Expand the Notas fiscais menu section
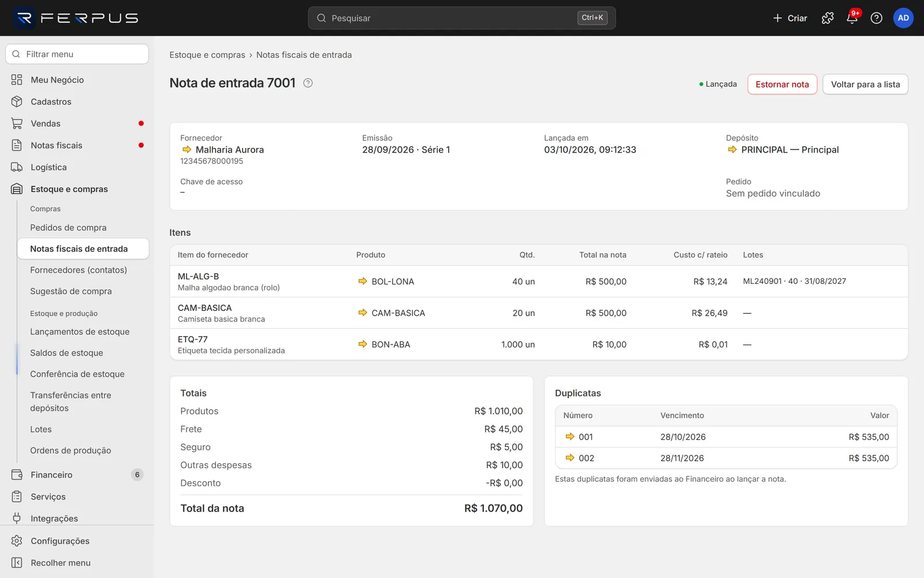Image resolution: width=924 pixels, height=578 pixels. [x=77, y=145]
